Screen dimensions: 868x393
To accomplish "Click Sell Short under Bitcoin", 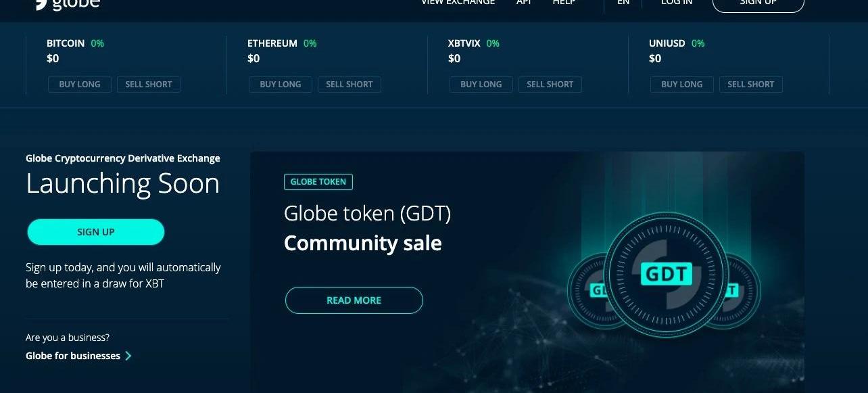I will click(149, 85).
